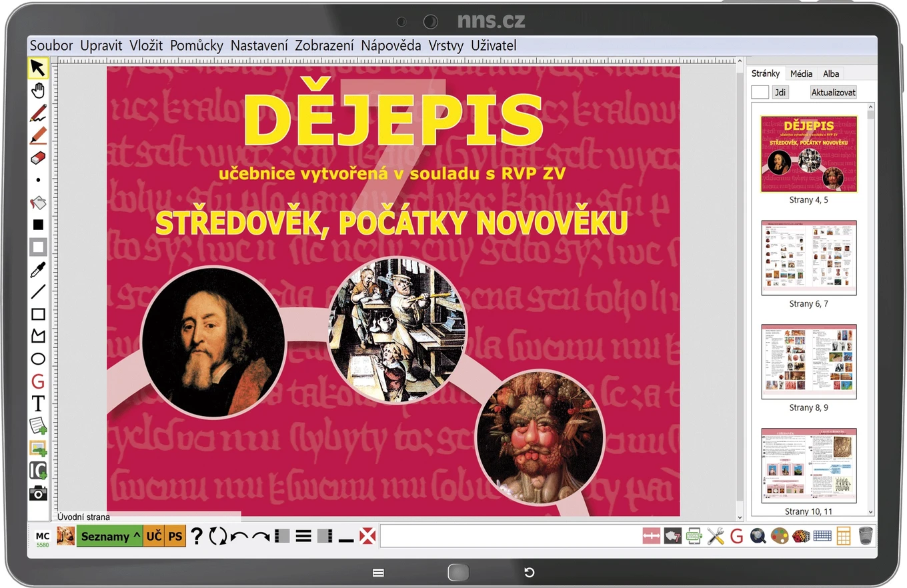Launch the calculator from bottom toolbar

[x=844, y=535]
